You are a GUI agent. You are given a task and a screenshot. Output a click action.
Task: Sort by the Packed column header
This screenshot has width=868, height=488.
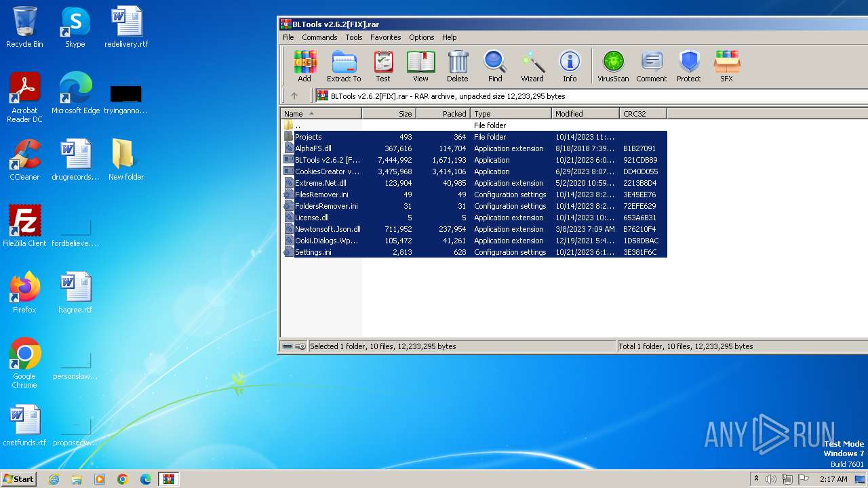click(443, 114)
